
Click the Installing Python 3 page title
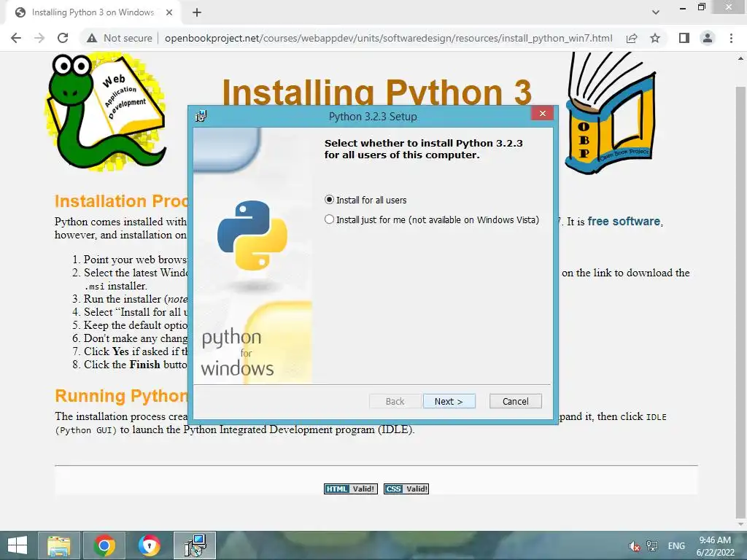pyautogui.click(x=376, y=92)
